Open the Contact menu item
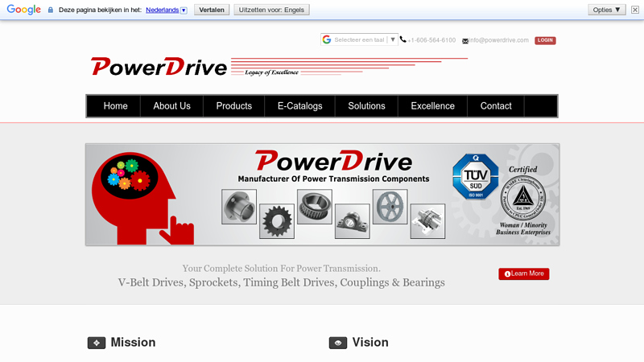Screen dimensions: 644x362 click(496, 106)
